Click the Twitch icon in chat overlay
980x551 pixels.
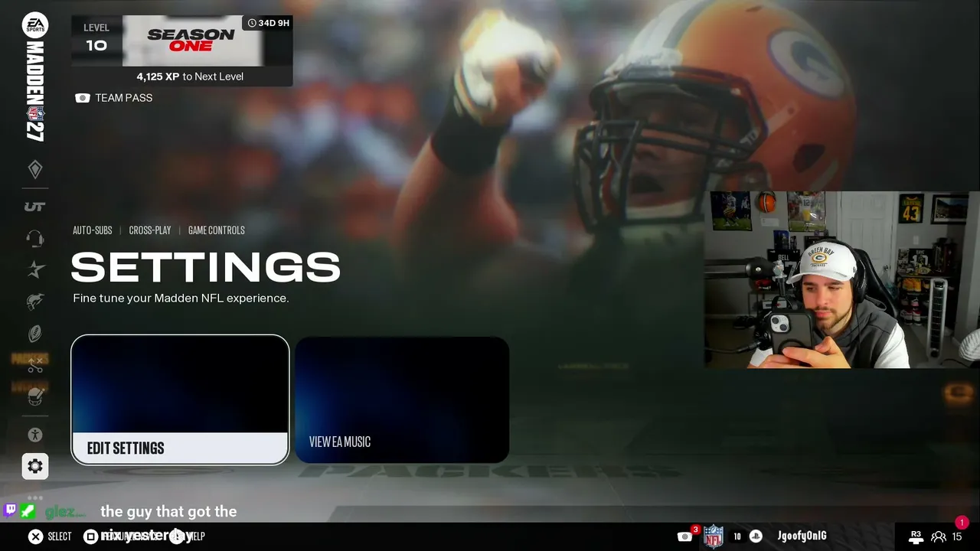(11, 510)
